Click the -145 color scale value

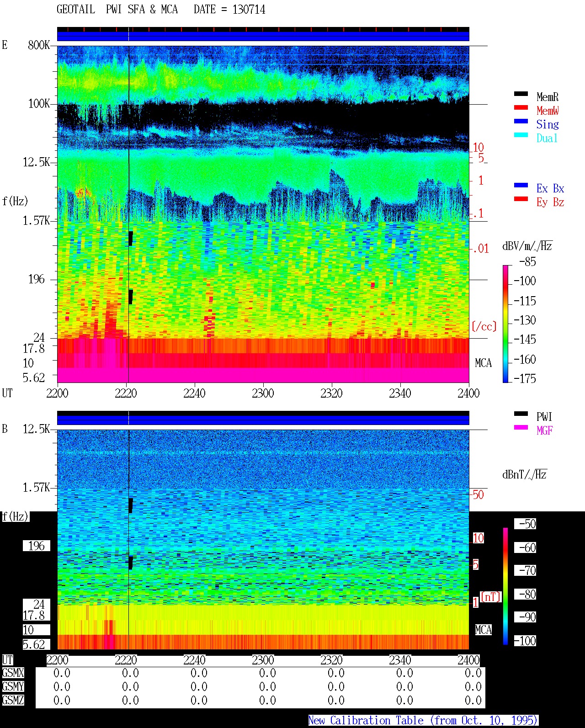(525, 340)
